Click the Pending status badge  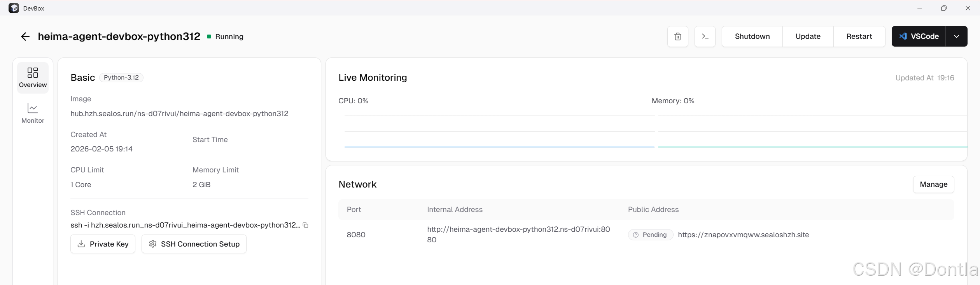[650, 235]
